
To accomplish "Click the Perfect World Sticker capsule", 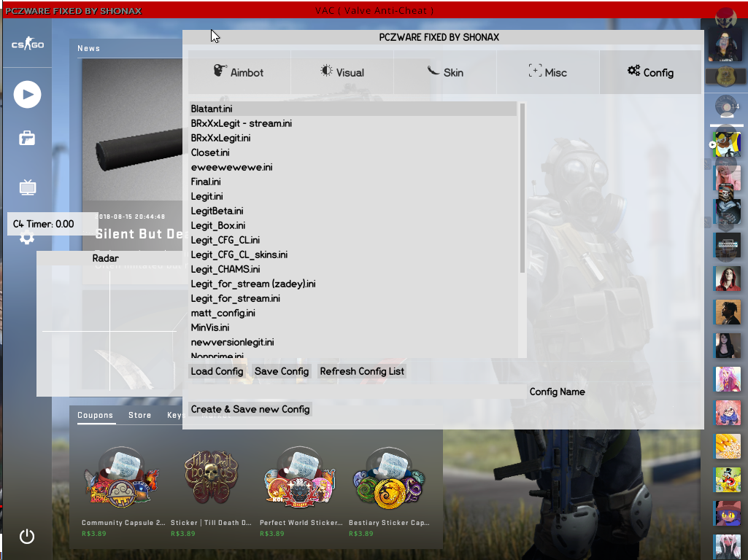I will tap(301, 492).
